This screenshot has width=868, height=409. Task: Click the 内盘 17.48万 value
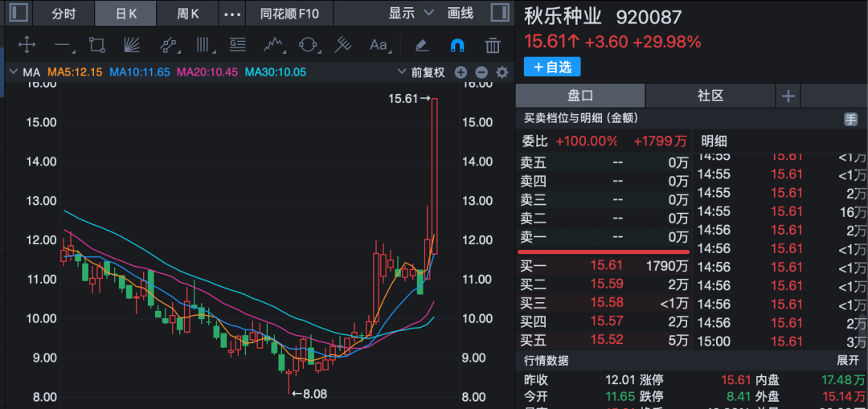click(x=843, y=380)
